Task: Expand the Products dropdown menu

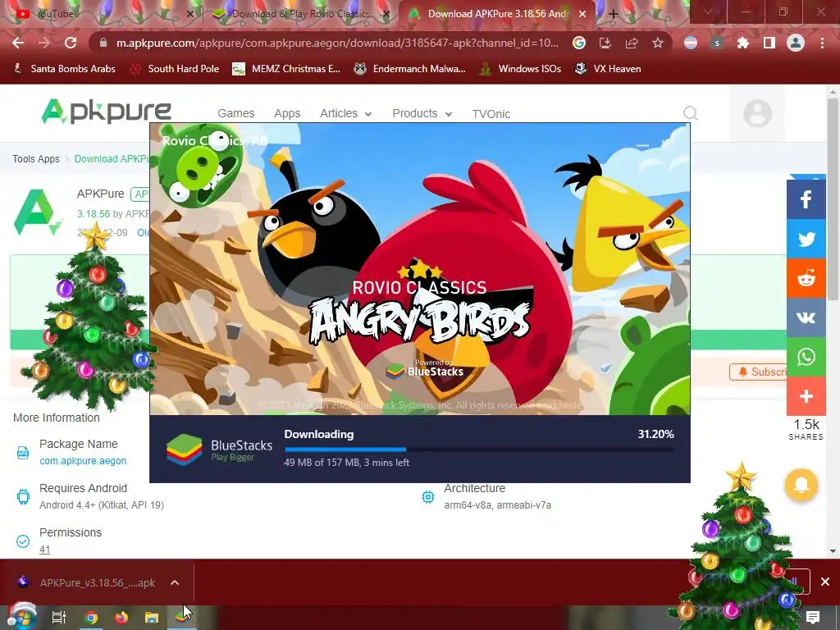Action: click(x=422, y=113)
